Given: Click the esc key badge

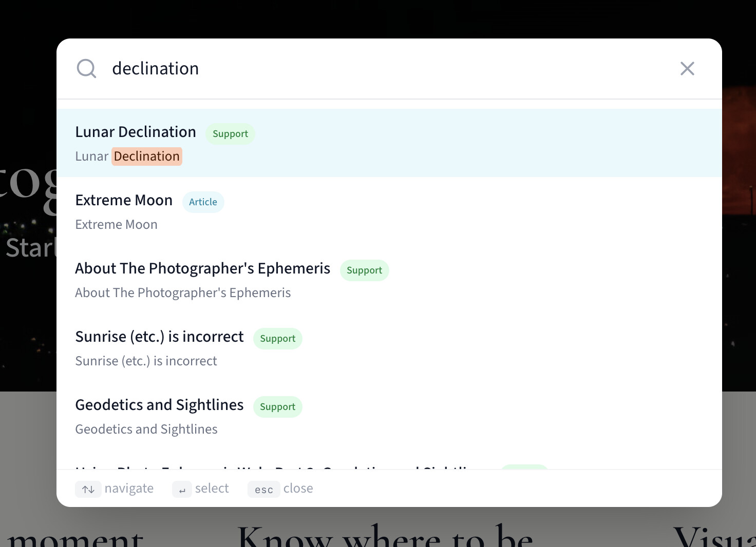Looking at the screenshot, I should click(264, 489).
